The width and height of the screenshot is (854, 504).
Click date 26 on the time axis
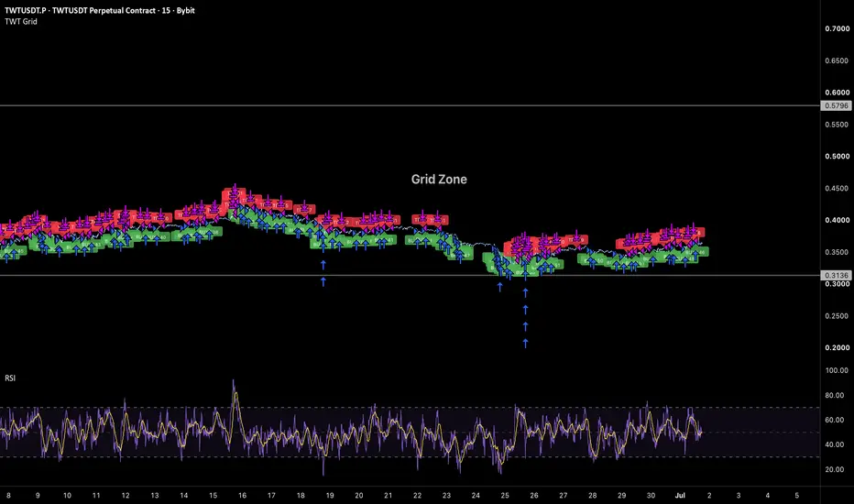click(533, 495)
